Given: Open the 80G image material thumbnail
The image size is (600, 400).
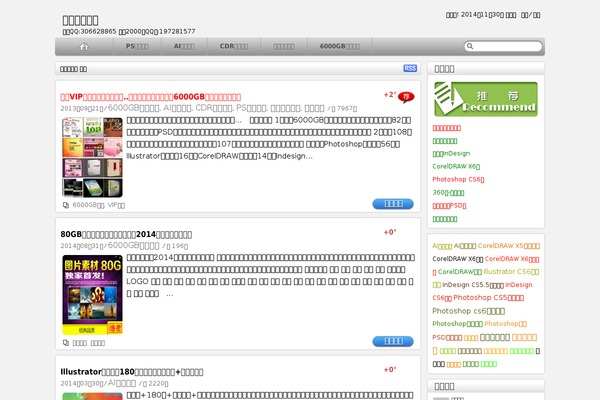Looking at the screenshot, I should click(x=92, y=295).
